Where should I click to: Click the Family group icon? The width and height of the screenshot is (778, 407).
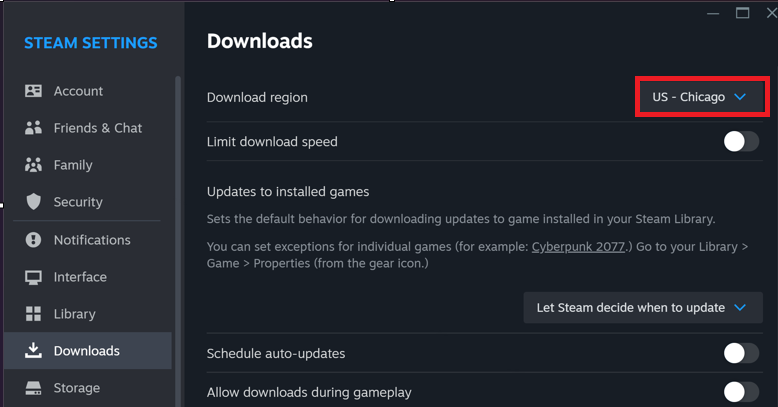pos(34,165)
